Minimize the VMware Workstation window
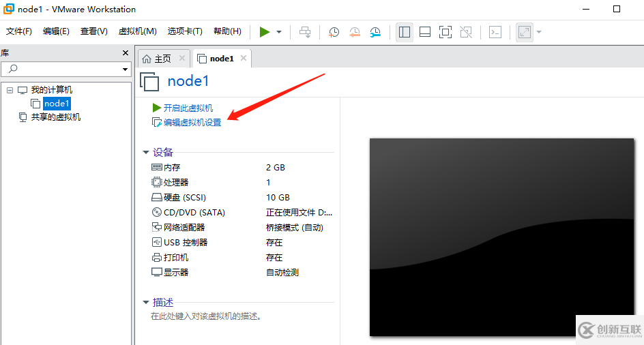 [586, 9]
